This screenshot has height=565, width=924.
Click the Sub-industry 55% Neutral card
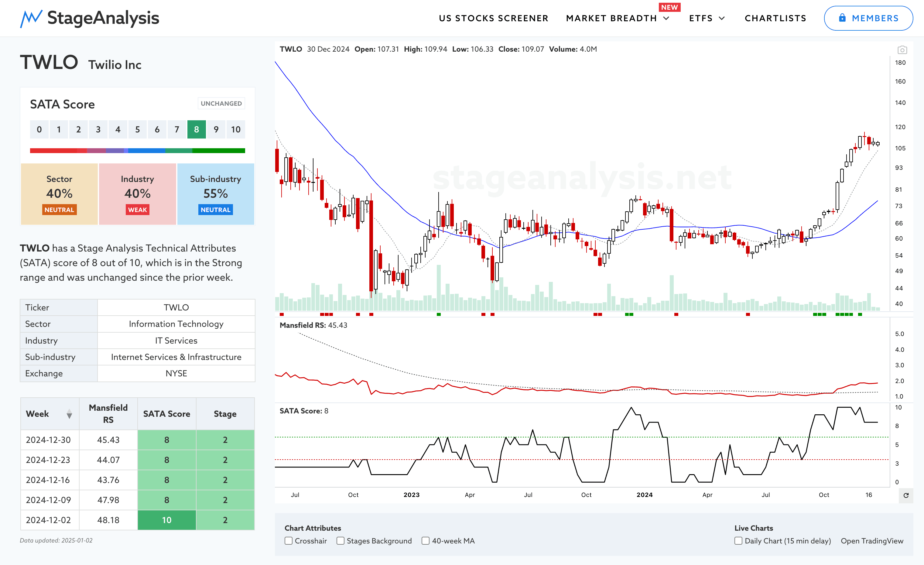coord(216,194)
